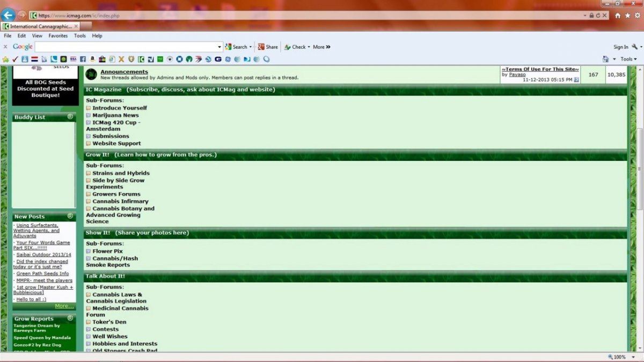Open the View menu
The width and height of the screenshot is (644, 362).
(37, 36)
